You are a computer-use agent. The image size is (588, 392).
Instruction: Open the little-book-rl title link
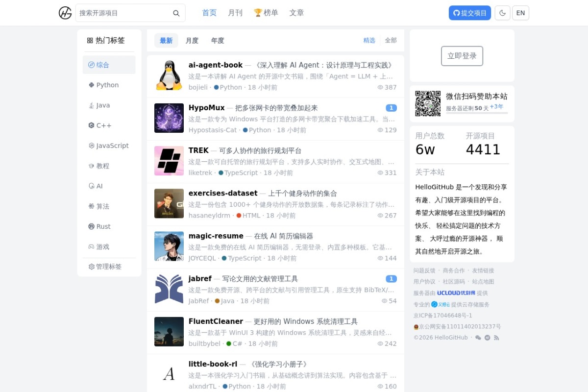[x=213, y=364]
